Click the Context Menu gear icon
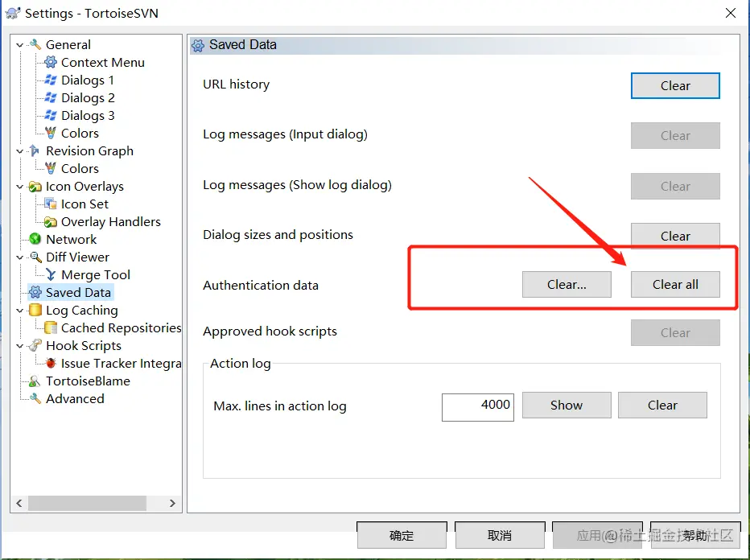The height and width of the screenshot is (560, 750). [50, 62]
